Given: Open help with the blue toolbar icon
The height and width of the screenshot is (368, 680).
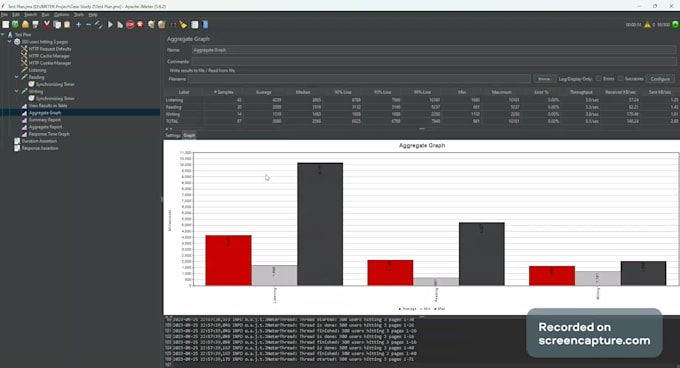Looking at the screenshot, I should point(205,25).
